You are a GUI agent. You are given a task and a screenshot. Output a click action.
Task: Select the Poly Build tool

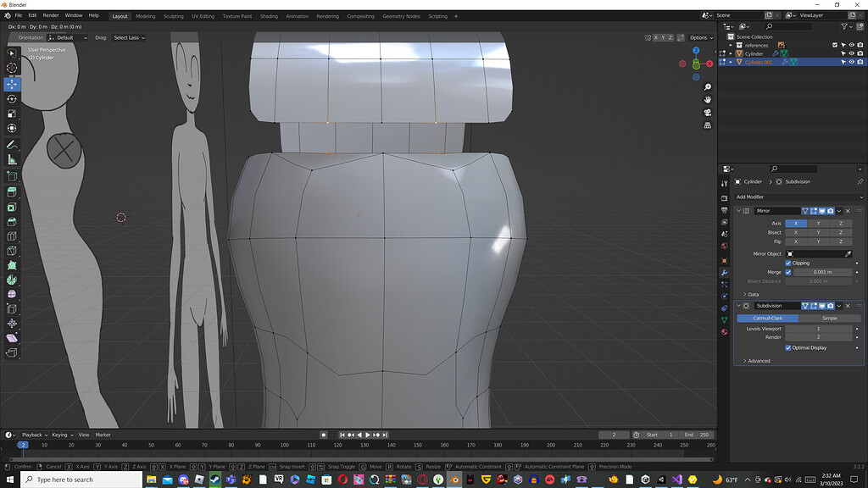point(12,265)
